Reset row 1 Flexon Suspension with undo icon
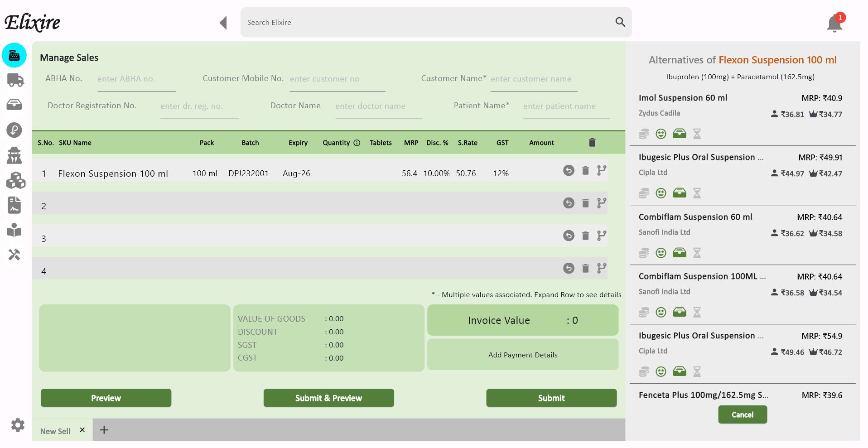868x448 pixels. point(569,170)
